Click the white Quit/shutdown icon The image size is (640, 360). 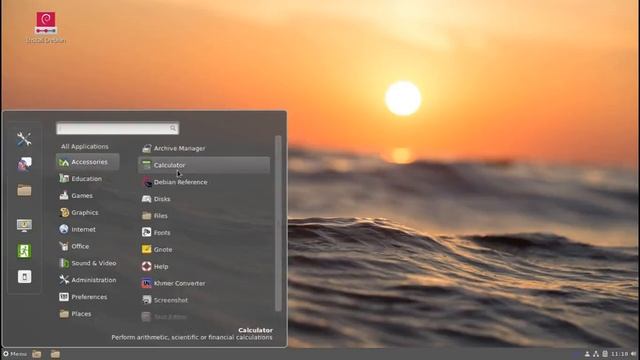pos(24,277)
